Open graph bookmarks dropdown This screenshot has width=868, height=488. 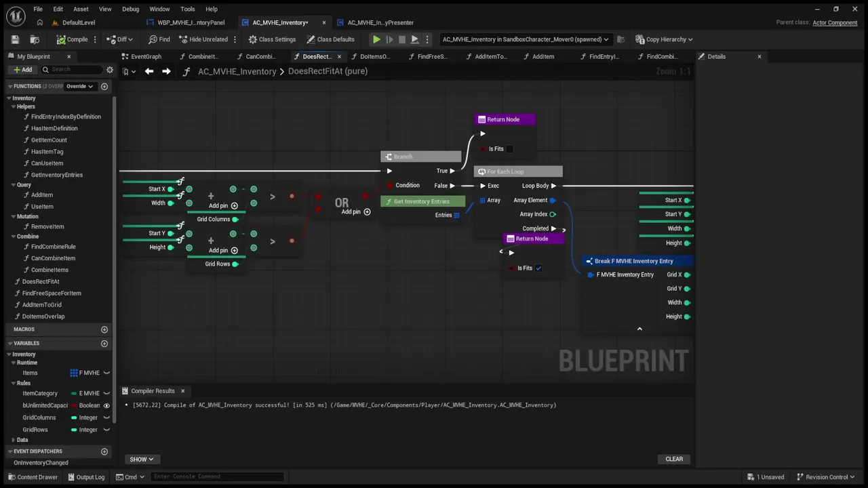pos(129,71)
